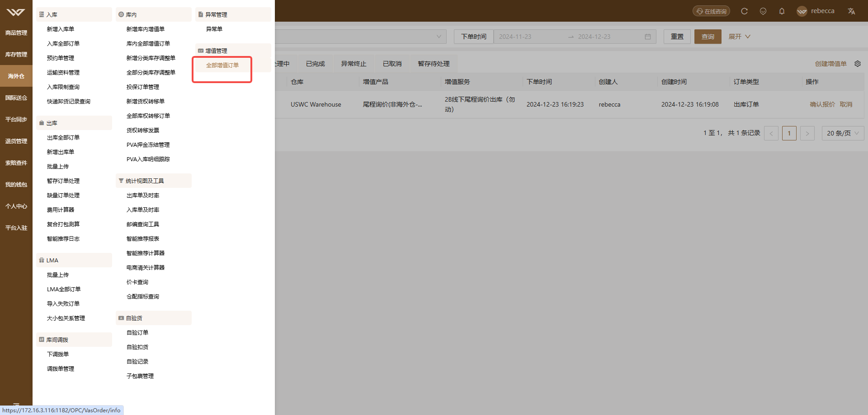Open the notification bell icon
The image size is (868, 415).
782,11
